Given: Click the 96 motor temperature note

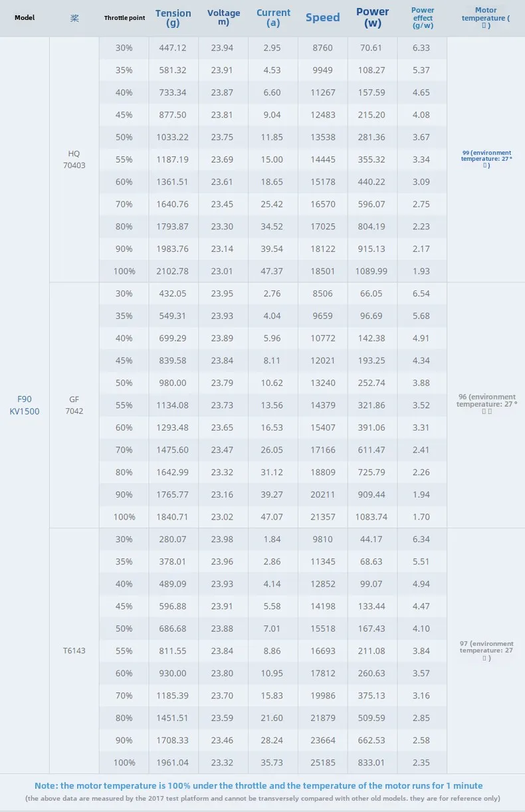Looking at the screenshot, I should pos(486,404).
